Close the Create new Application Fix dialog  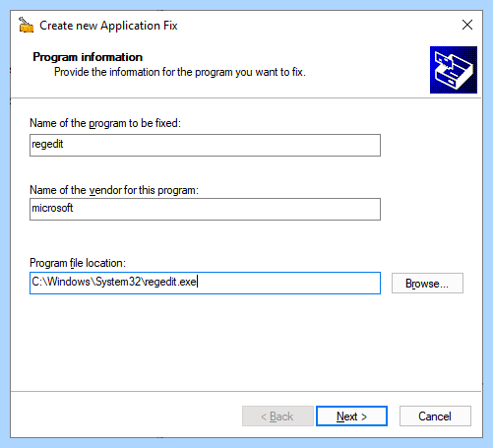tap(467, 25)
